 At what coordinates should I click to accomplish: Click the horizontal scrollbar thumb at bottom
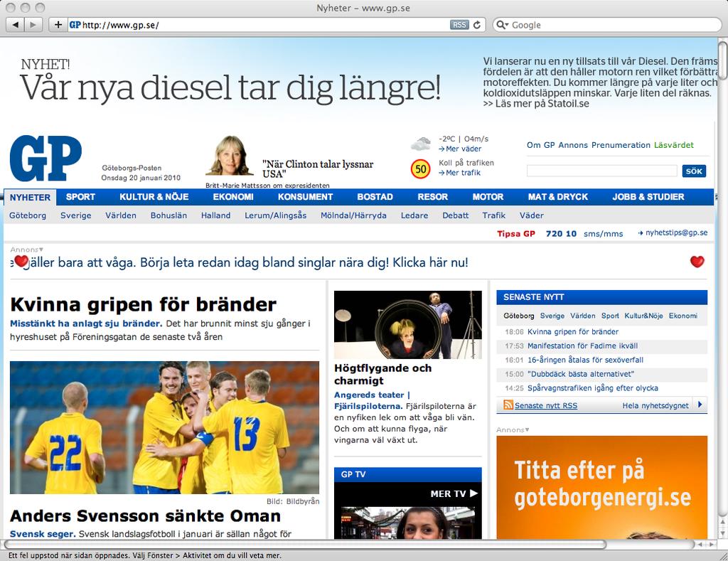coord(305,544)
